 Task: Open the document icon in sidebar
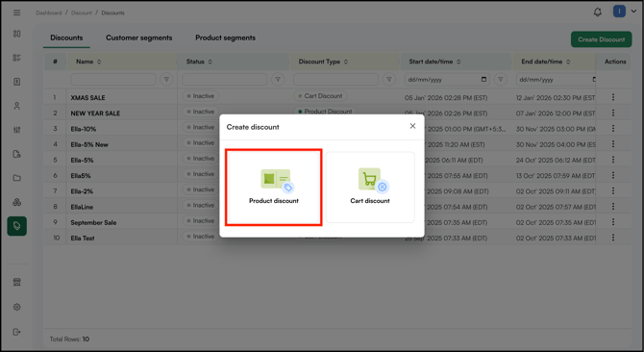coord(17,82)
